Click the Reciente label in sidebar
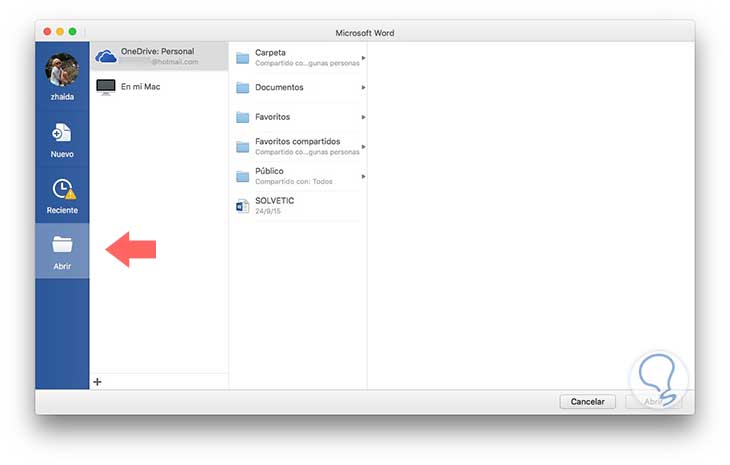730x465 pixels. pos(62,210)
